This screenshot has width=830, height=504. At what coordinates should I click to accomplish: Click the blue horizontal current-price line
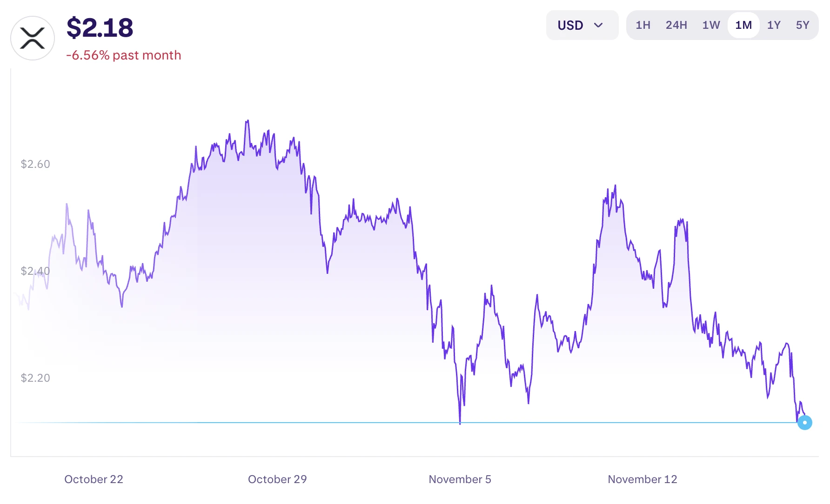click(x=233, y=423)
